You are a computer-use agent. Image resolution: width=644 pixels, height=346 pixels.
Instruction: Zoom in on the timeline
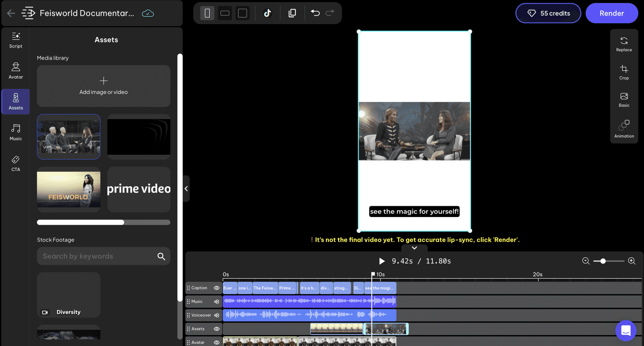point(632,261)
